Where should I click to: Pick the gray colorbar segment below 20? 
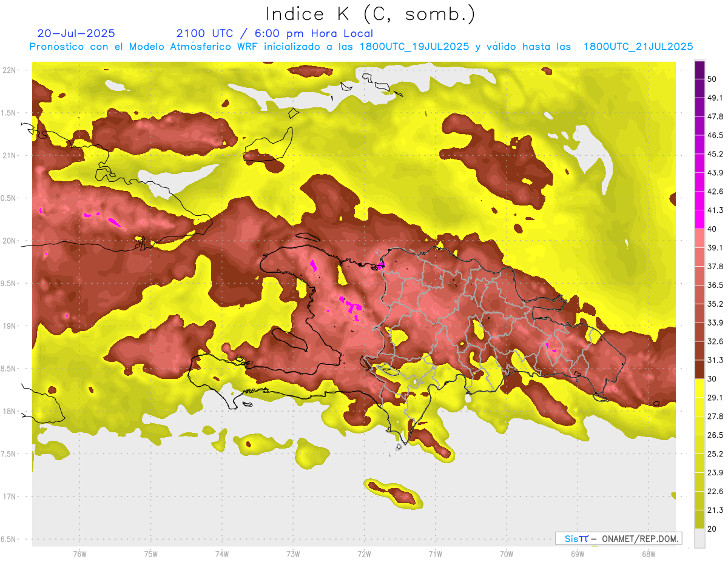click(699, 538)
